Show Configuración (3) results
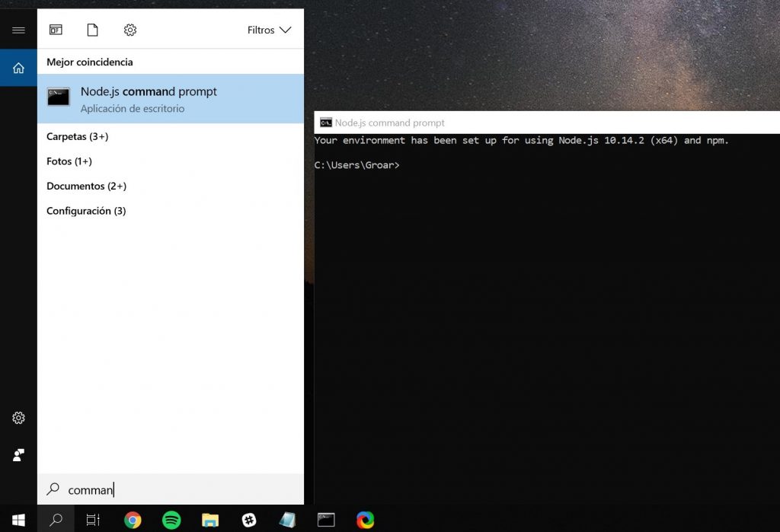The width and height of the screenshot is (780, 532). [x=86, y=211]
